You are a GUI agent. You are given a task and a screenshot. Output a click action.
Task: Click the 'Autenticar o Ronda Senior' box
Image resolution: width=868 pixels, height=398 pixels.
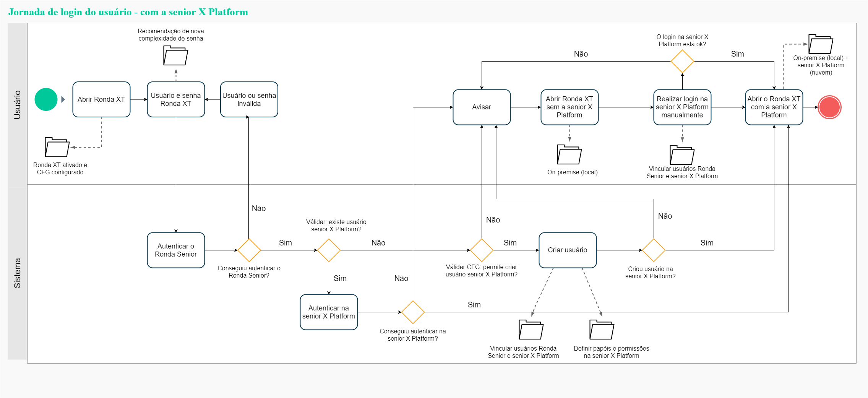pos(176,250)
